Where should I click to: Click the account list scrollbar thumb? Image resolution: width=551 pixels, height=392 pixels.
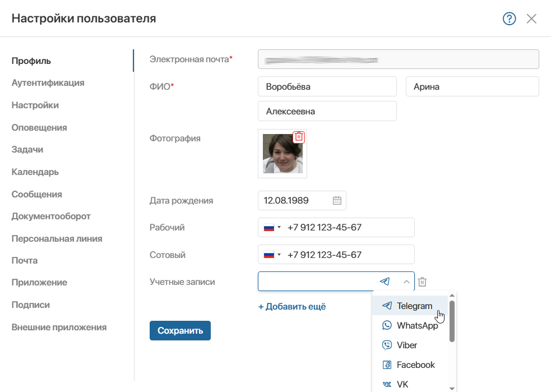(x=452, y=321)
